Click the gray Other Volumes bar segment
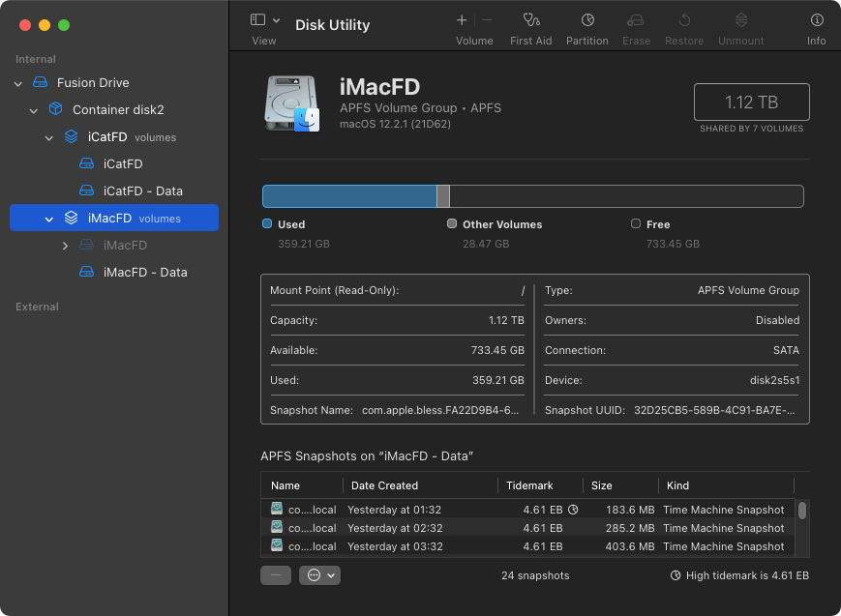841x616 pixels. 443,196
